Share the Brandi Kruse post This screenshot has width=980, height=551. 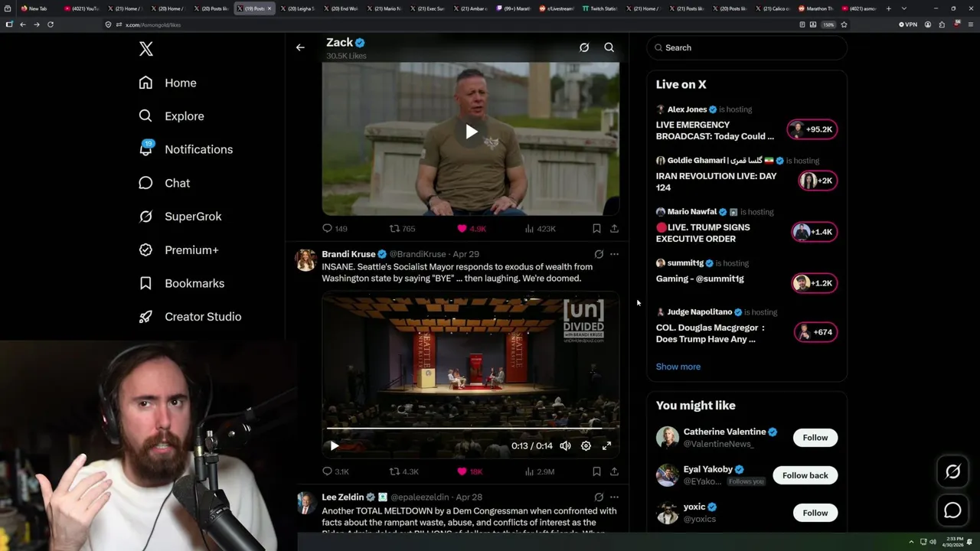click(614, 471)
